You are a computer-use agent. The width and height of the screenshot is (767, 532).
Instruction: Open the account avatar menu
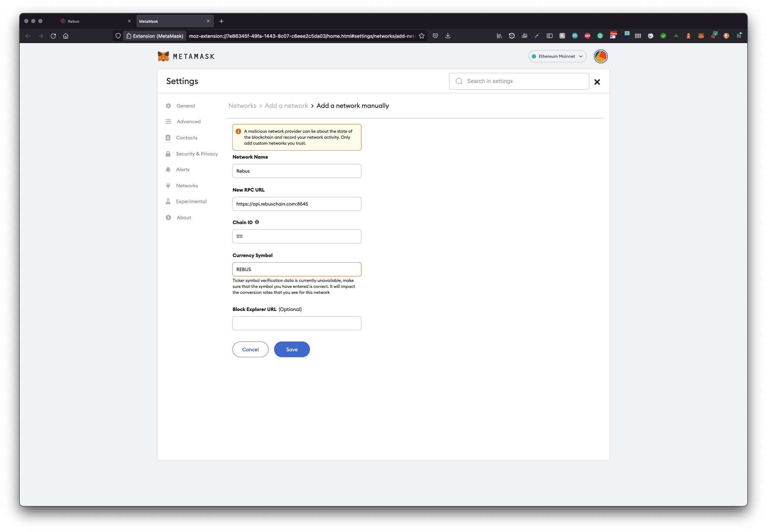[x=600, y=56]
